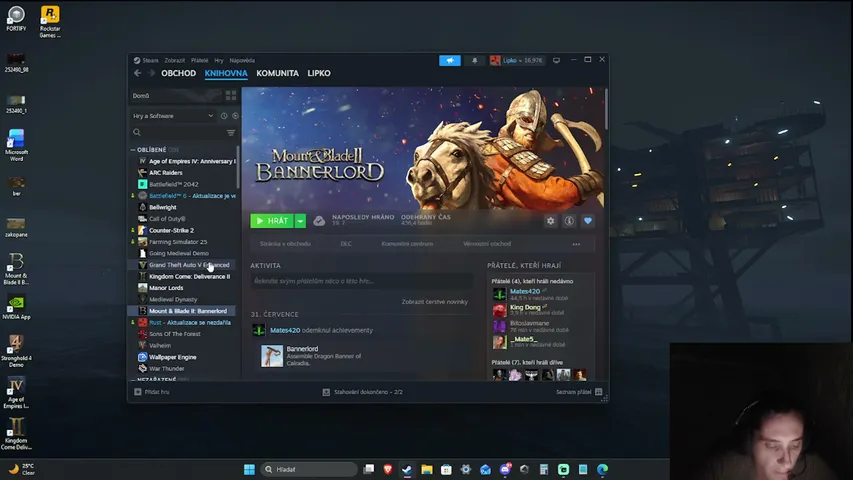Click the game page vertical scrollbar

coord(606,109)
